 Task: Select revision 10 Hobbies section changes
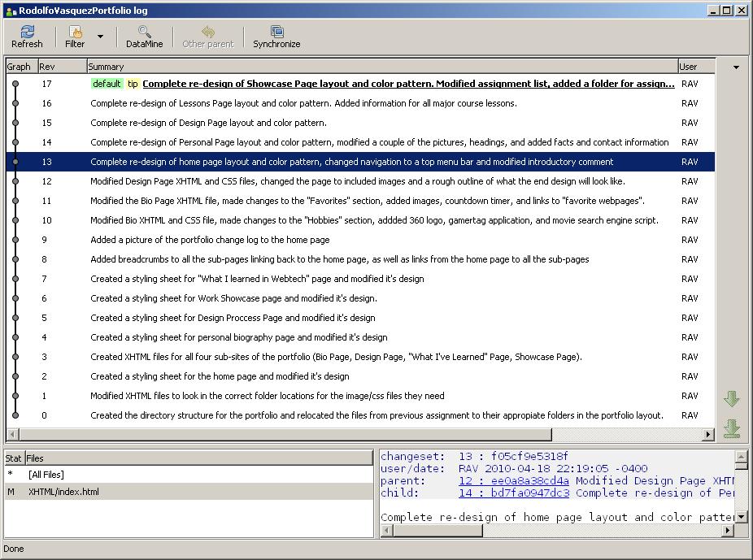point(360,220)
